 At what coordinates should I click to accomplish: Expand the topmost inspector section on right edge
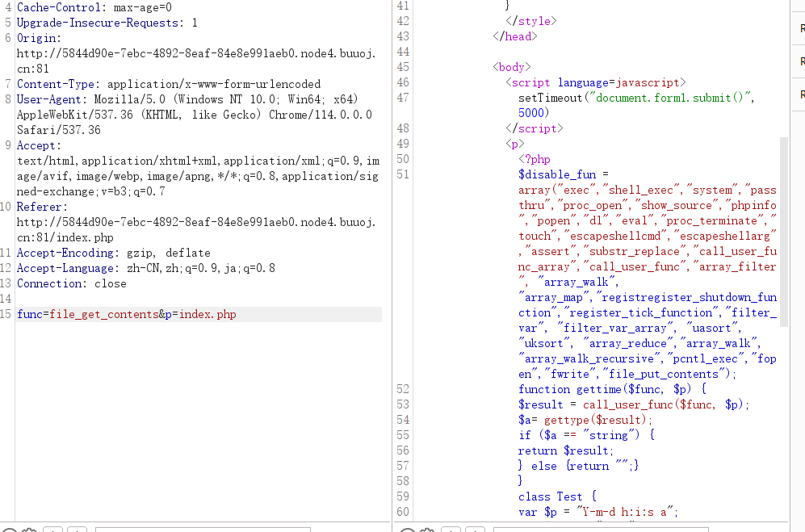[802, 29]
